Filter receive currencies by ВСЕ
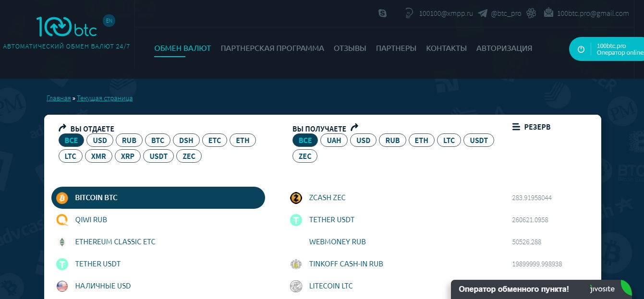 (x=305, y=141)
